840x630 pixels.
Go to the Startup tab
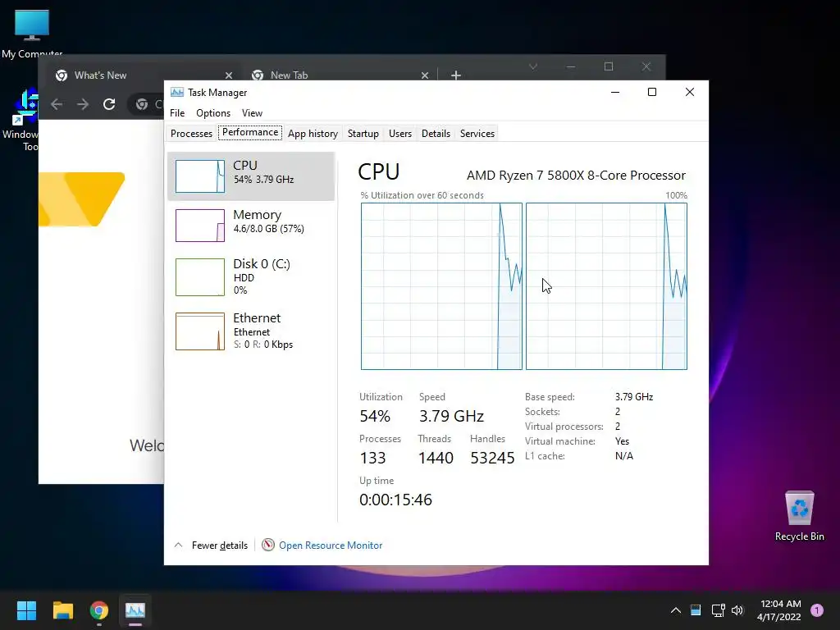pos(363,134)
